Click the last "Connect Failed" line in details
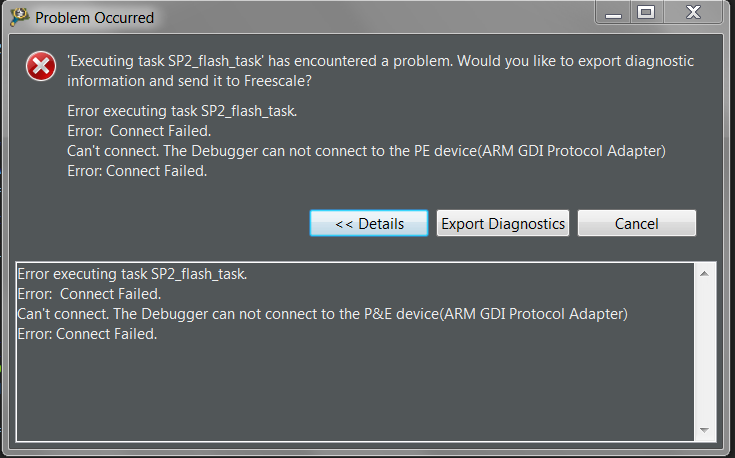 [87, 334]
